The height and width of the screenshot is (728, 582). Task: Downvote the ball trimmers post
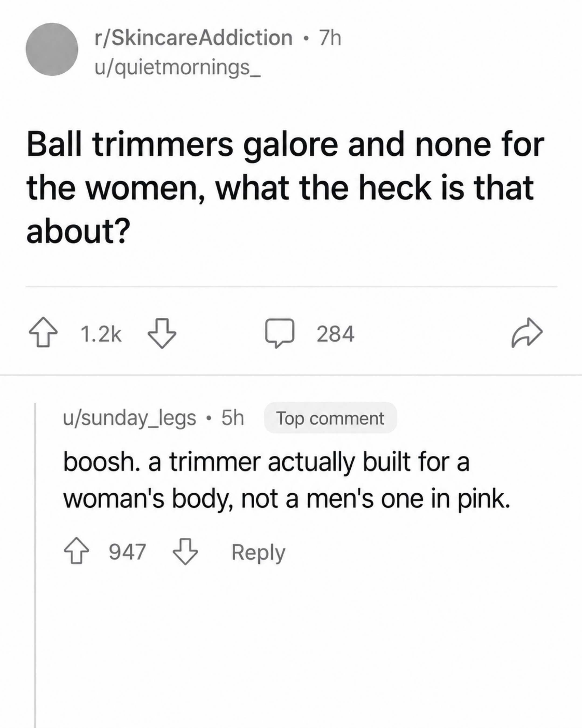[x=162, y=333]
